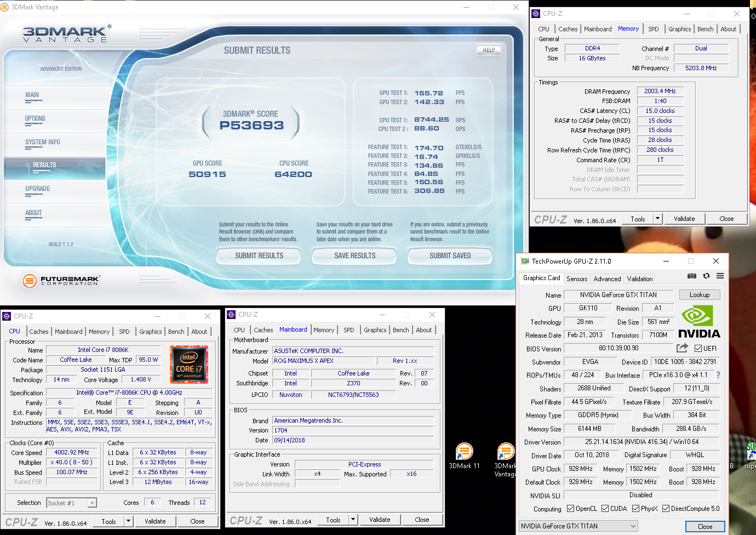Open the Socket #1 selection dropdown

click(71, 503)
